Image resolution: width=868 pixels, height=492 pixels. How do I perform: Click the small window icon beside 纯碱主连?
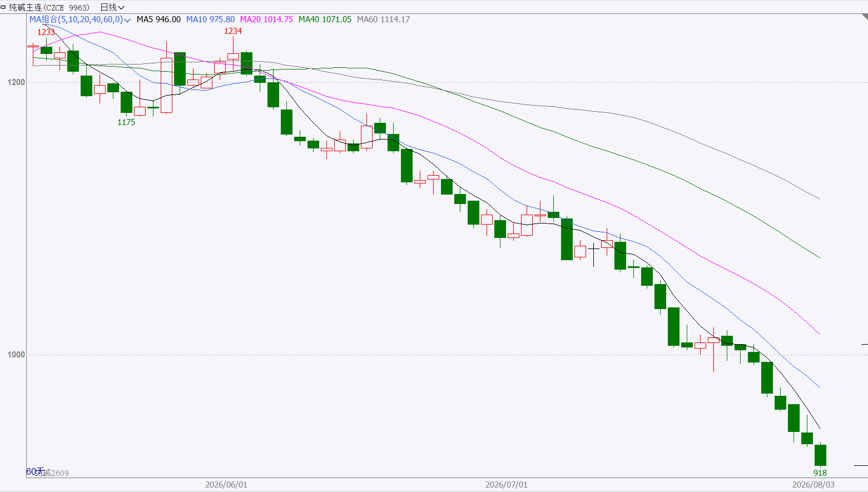tap(3, 7)
